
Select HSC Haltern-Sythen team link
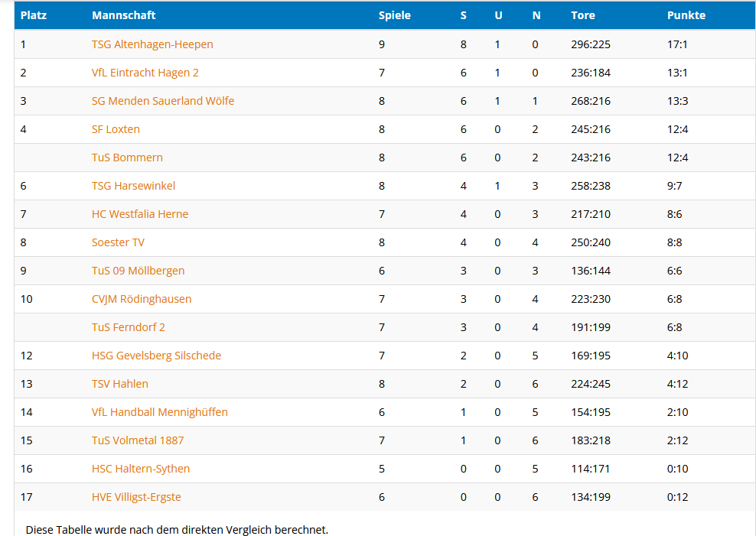click(x=141, y=469)
